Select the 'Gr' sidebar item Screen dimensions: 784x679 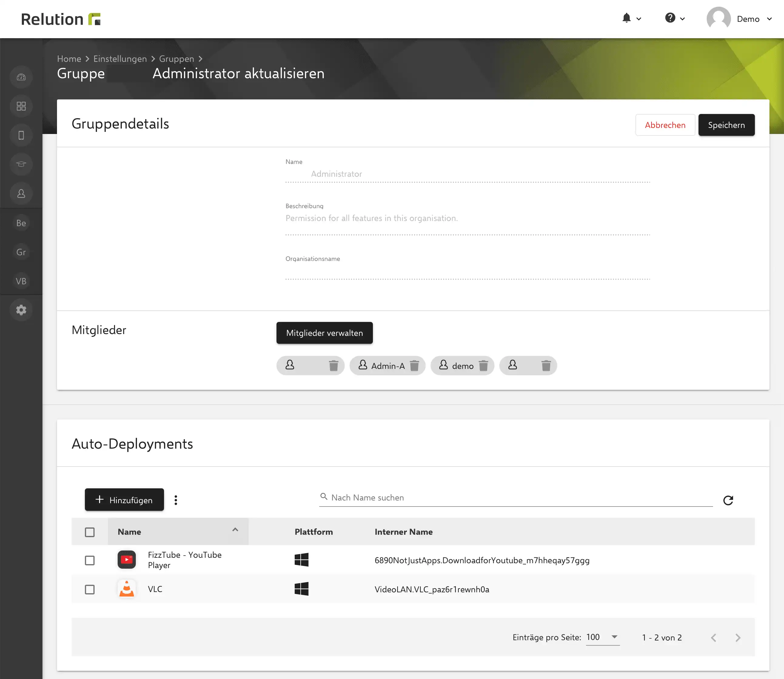click(x=21, y=252)
